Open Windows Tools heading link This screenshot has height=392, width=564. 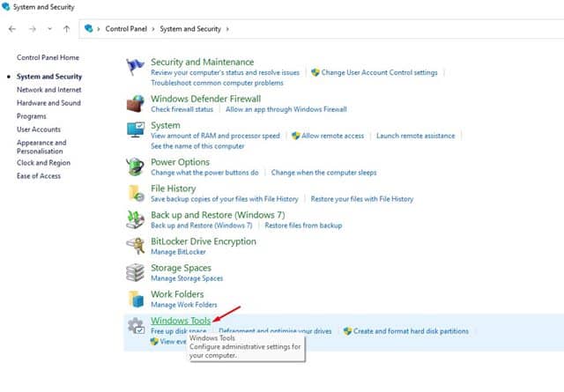(181, 321)
